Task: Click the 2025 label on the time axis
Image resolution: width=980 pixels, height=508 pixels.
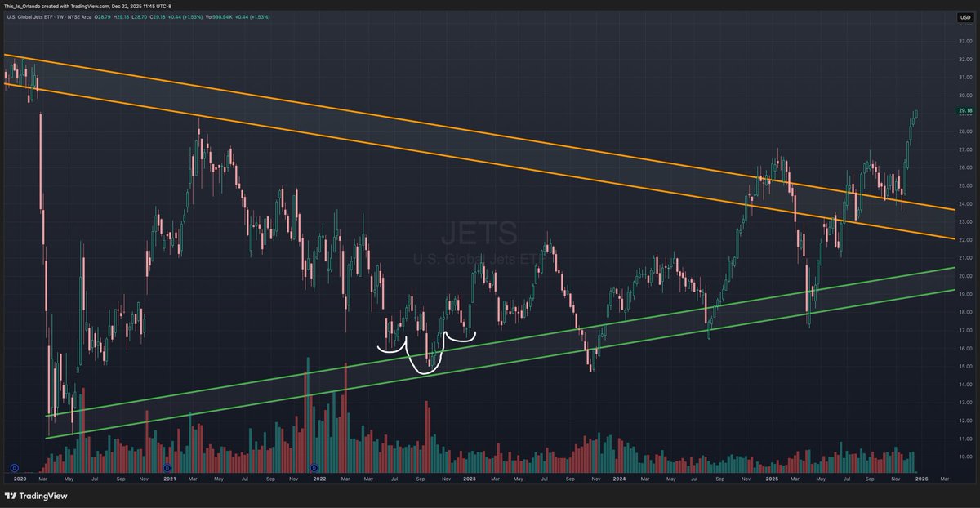Action: click(770, 478)
